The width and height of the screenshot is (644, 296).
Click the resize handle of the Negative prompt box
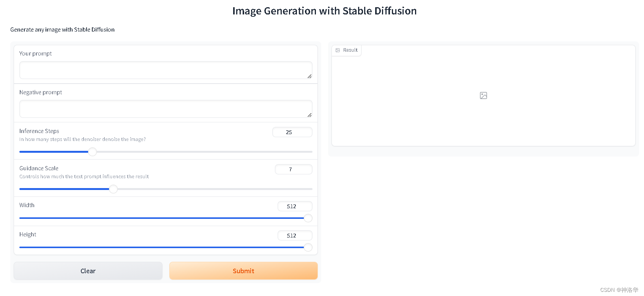(x=309, y=115)
